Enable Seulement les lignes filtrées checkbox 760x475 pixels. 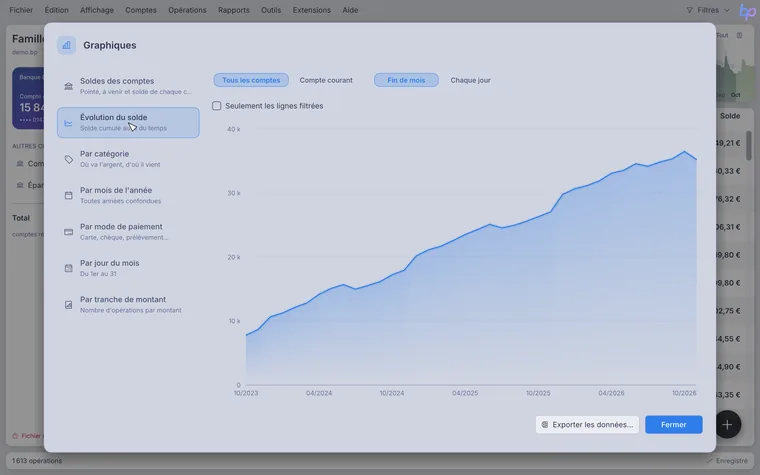tap(217, 106)
